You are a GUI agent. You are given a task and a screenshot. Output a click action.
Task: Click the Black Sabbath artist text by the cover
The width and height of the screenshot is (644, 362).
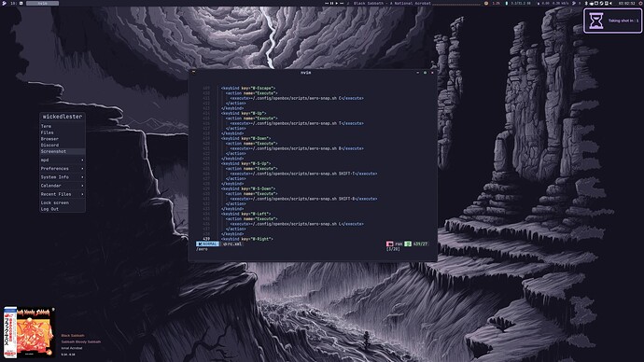(73, 335)
